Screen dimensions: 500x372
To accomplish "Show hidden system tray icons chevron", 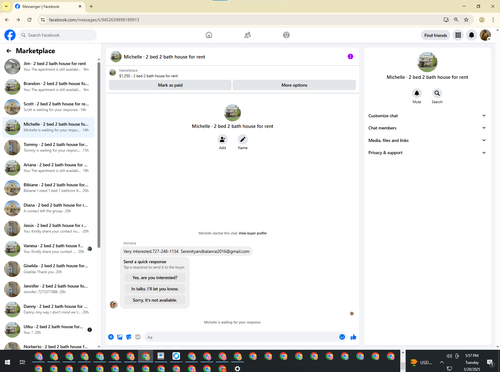I will pos(442,362).
